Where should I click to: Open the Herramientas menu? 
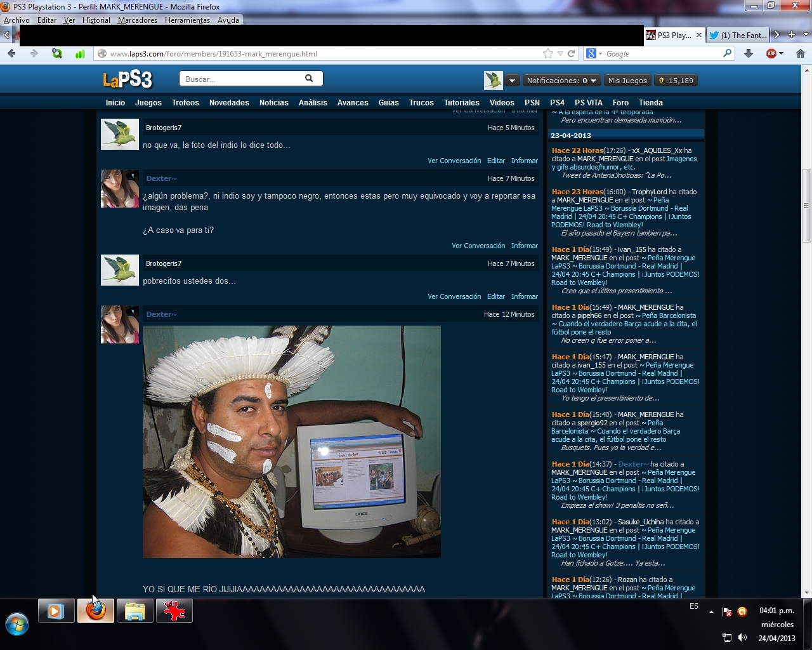pyautogui.click(x=187, y=20)
